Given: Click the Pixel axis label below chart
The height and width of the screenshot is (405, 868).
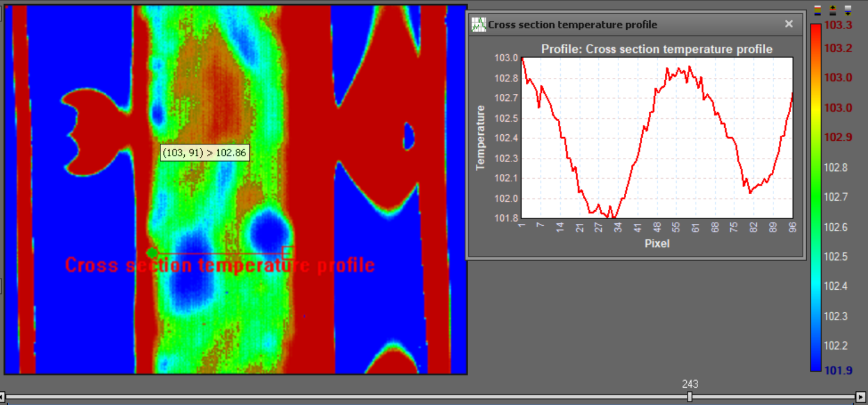Looking at the screenshot, I should [656, 243].
